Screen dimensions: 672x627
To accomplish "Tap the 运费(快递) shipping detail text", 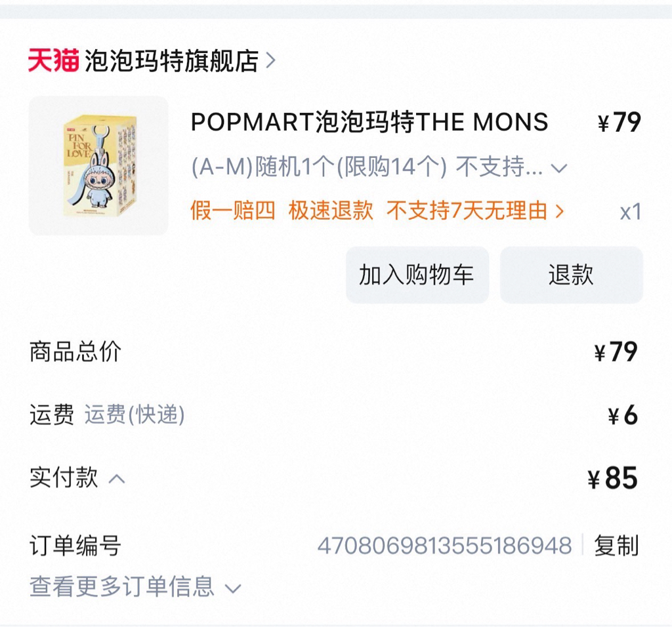I will click(135, 415).
